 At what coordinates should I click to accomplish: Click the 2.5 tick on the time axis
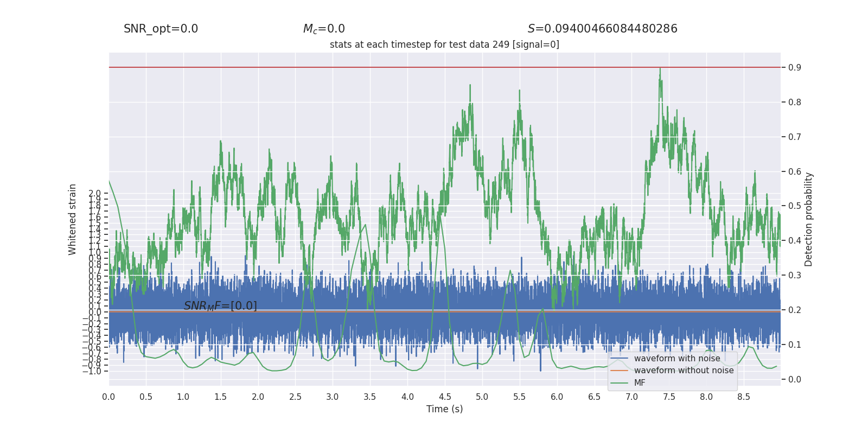(x=295, y=397)
